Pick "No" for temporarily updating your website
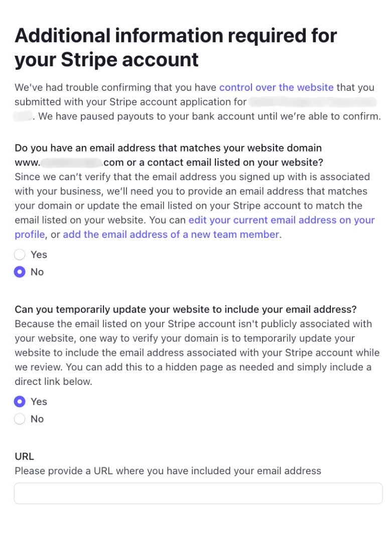The width and height of the screenshot is (392, 542). point(20,419)
